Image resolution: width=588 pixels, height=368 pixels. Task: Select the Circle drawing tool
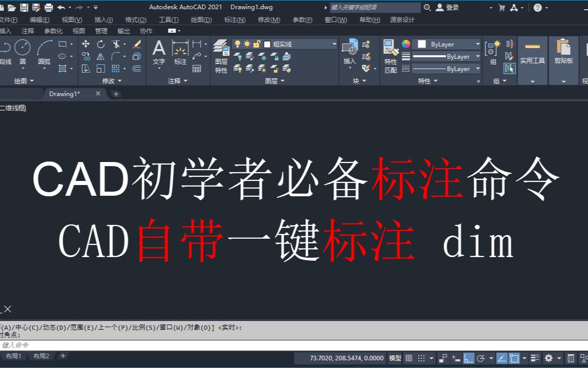point(23,47)
